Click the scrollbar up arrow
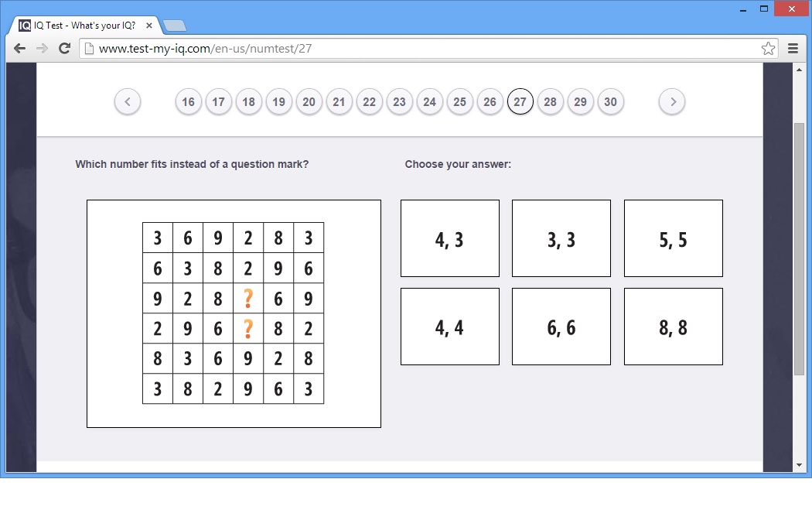This screenshot has width=812, height=520. pos(799,70)
